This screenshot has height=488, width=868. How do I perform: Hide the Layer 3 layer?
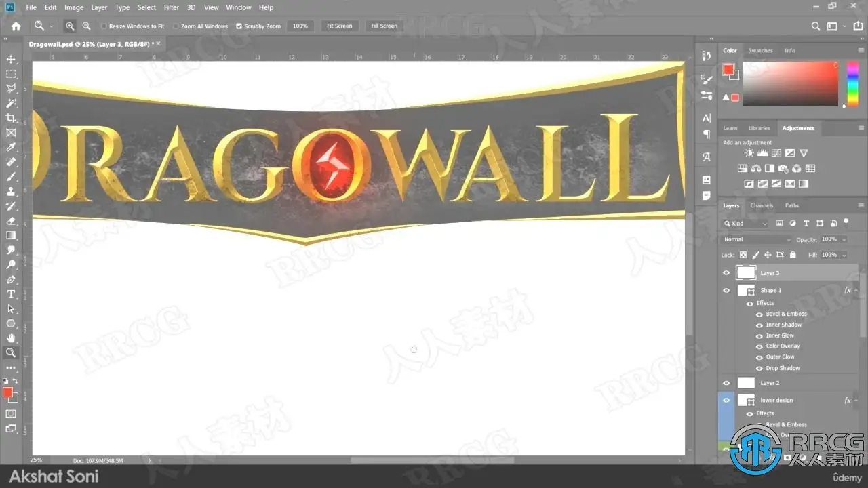726,273
